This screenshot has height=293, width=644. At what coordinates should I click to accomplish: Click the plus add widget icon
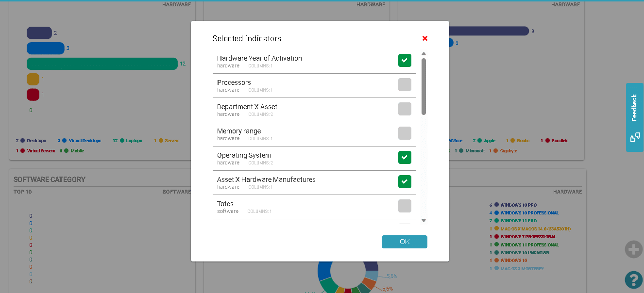[x=634, y=250]
